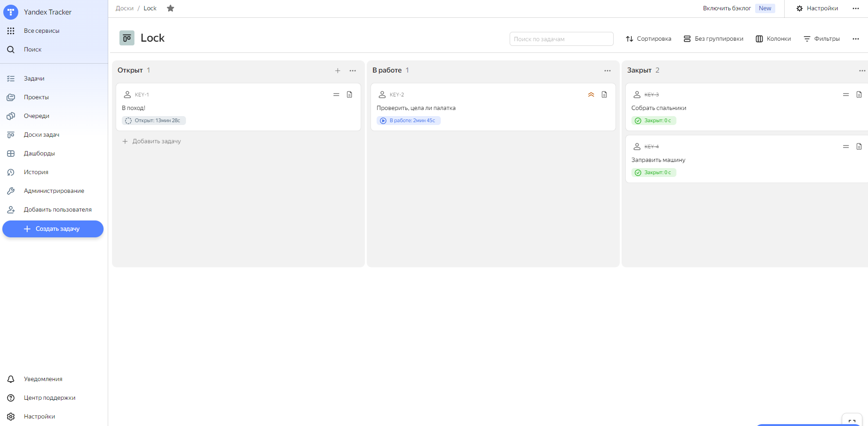Click the KEY-3 task key

[x=652, y=95]
